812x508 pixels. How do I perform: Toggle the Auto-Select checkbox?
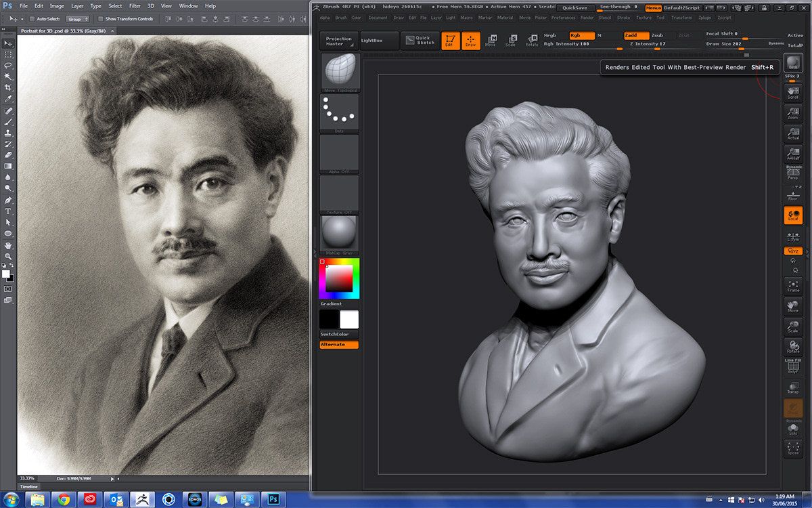32,19
